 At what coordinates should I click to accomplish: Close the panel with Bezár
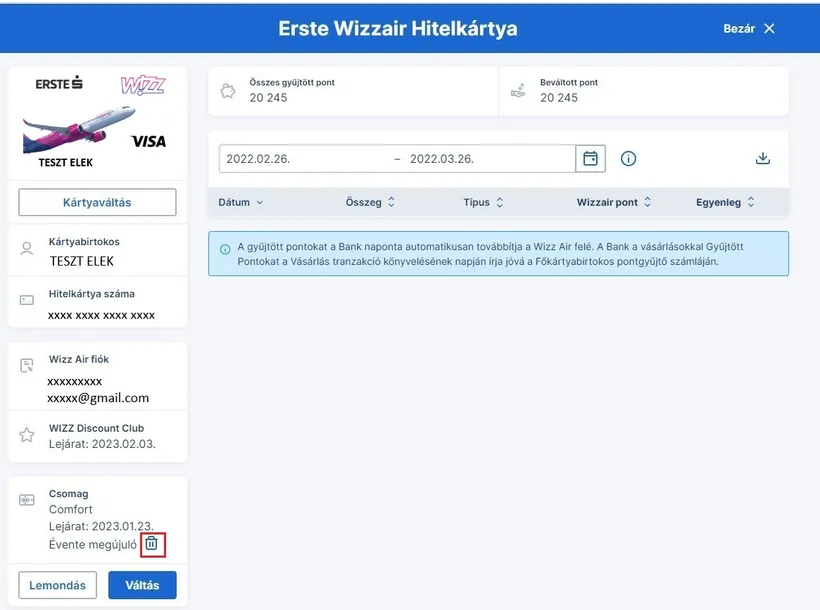pos(749,28)
